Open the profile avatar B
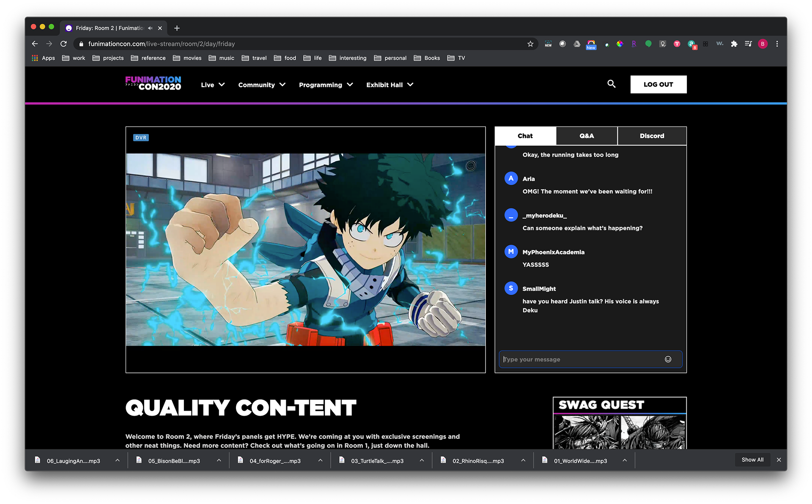The image size is (812, 504). click(x=763, y=44)
